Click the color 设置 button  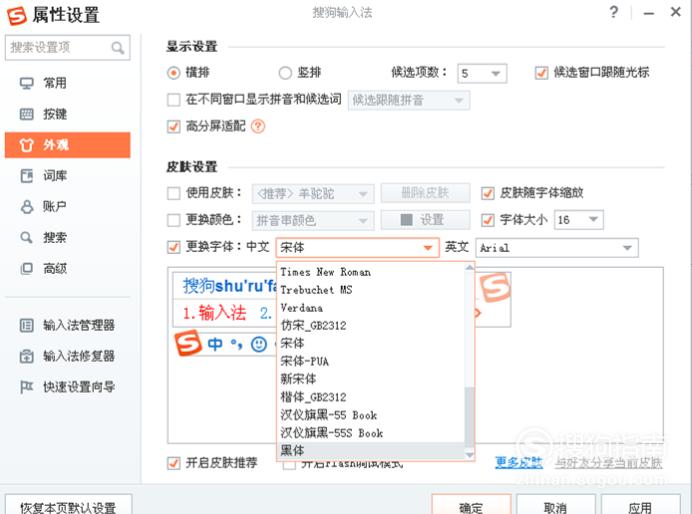pyautogui.click(x=425, y=220)
